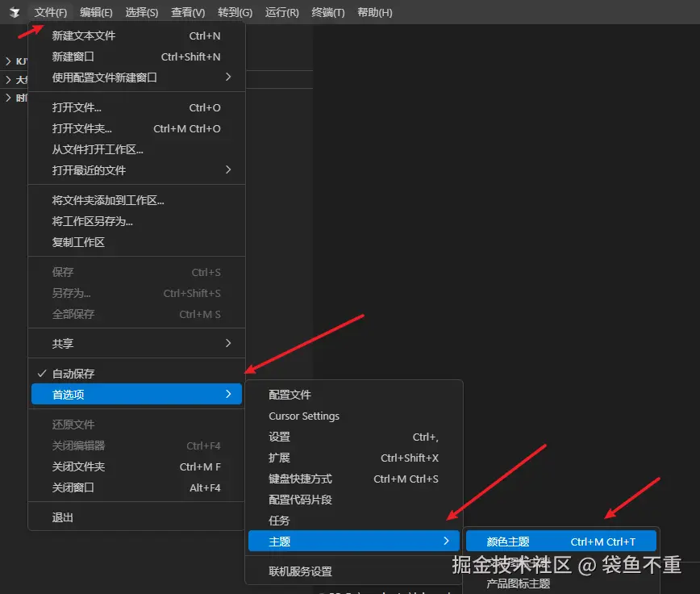Click the dimmed 关闭编辑器 entry
This screenshot has width=700, height=594.
click(136, 445)
